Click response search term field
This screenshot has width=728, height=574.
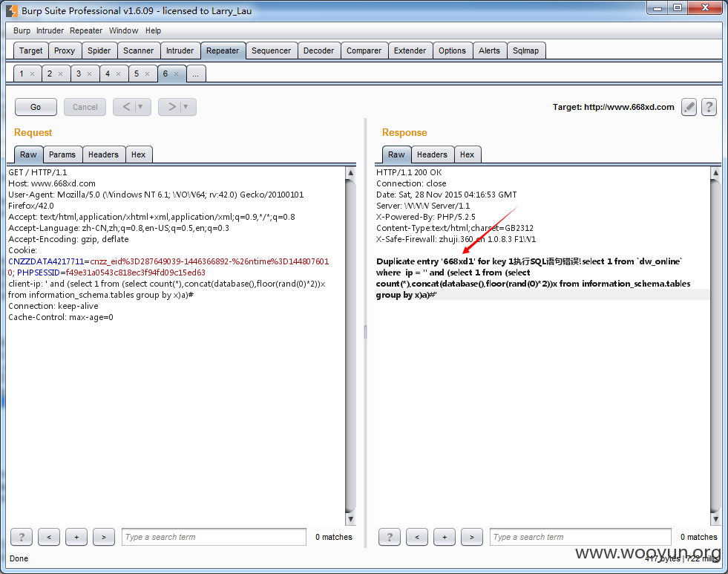click(580, 537)
